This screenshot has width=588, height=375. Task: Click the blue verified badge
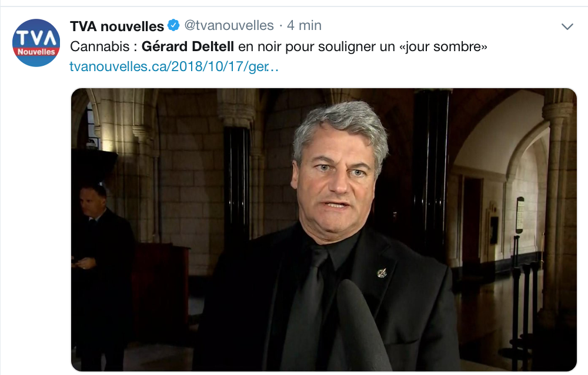(173, 25)
